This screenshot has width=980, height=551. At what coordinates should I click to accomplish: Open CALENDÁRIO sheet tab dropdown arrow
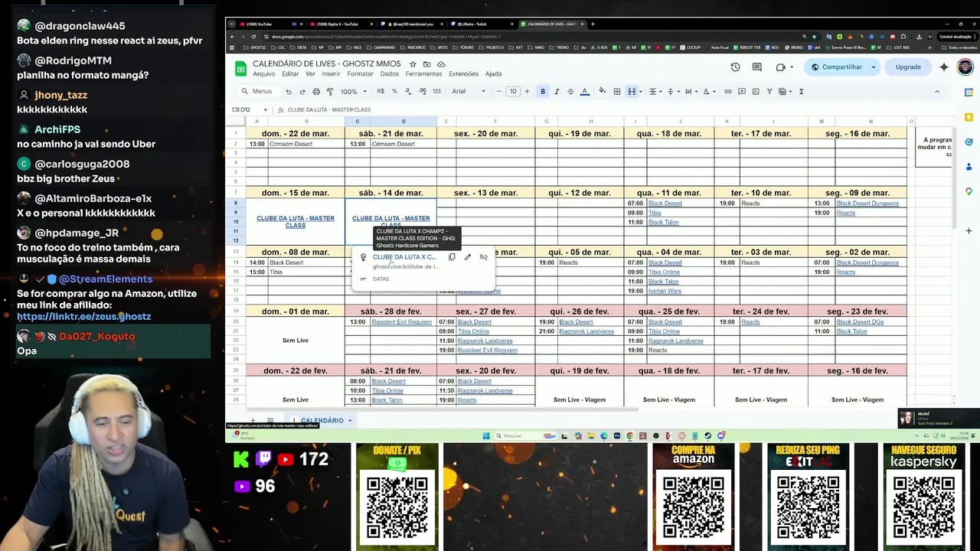click(x=350, y=420)
